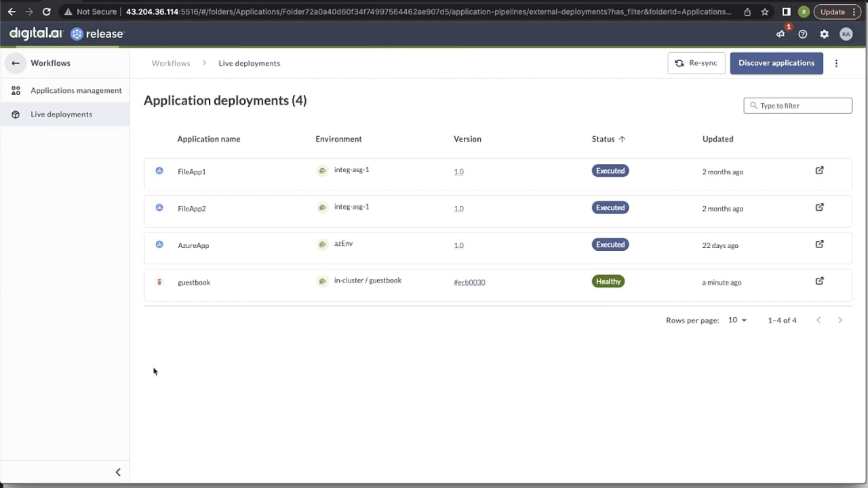Go back with Workflows arrow button
The image size is (868, 488).
(x=16, y=63)
